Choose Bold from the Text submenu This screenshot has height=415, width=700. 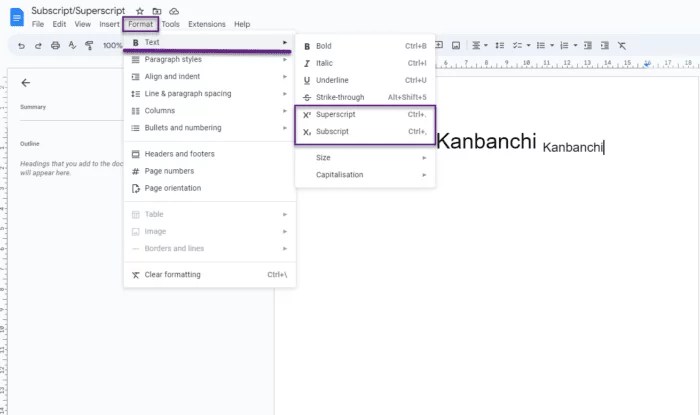[365, 46]
